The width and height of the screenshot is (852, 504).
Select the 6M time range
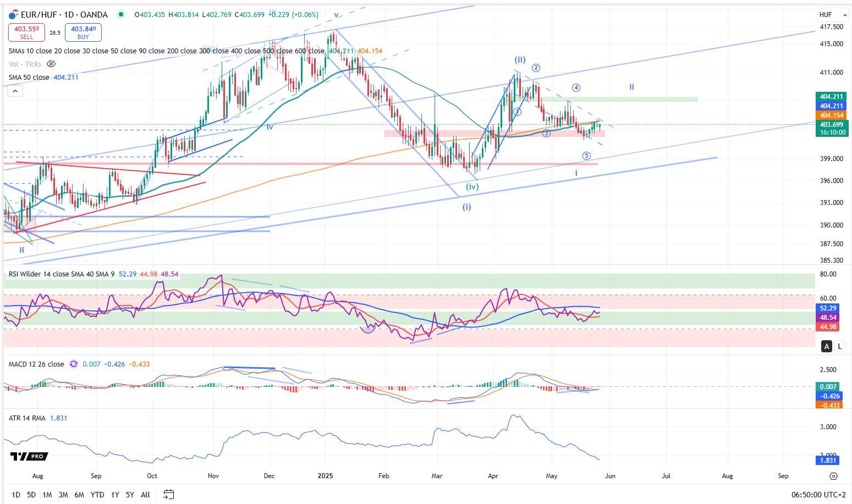(79, 495)
